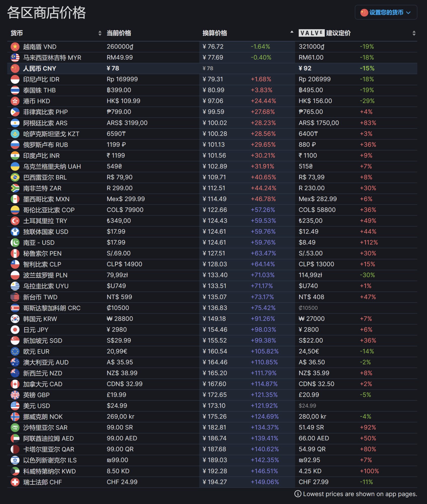Image resolution: width=427 pixels, height=504 pixels.
Task: Click the 当前价格 column header
Action: tap(119, 33)
